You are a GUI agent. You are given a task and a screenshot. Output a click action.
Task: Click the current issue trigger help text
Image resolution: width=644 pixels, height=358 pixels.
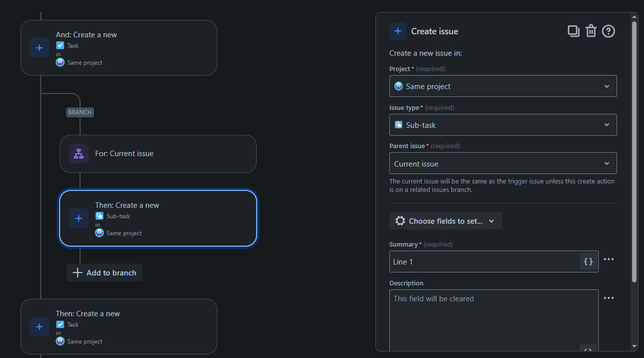click(502, 185)
